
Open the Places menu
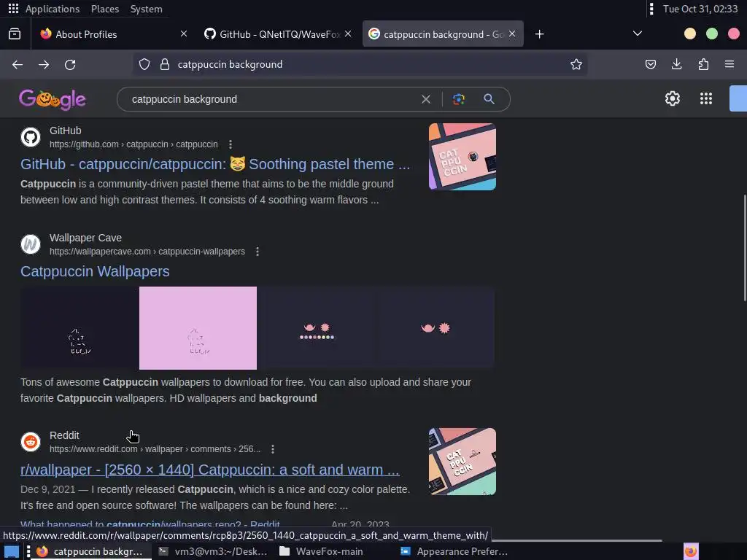[x=105, y=9]
